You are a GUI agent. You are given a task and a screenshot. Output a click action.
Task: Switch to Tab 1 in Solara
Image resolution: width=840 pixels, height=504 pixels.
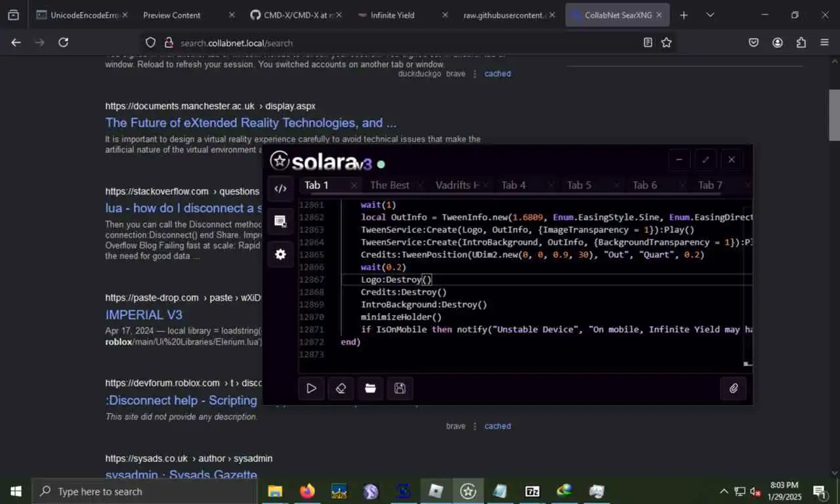(317, 185)
